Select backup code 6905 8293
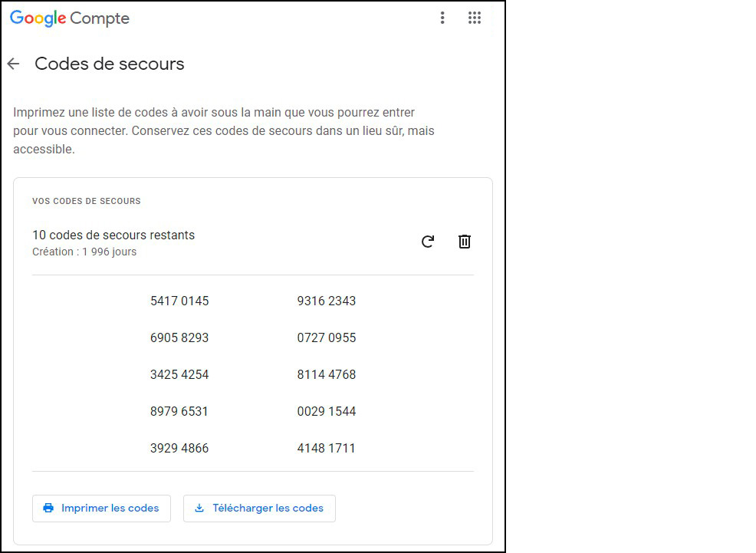This screenshot has width=756, height=553. [179, 337]
